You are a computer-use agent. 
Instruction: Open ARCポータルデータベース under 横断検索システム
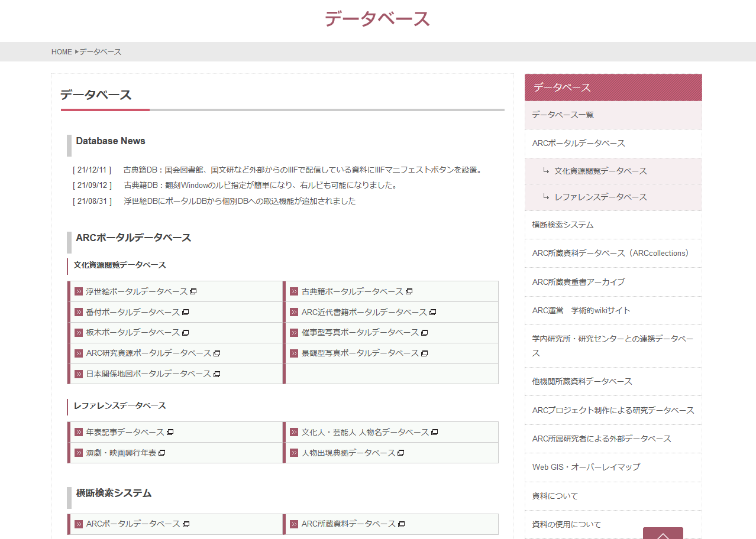point(133,524)
